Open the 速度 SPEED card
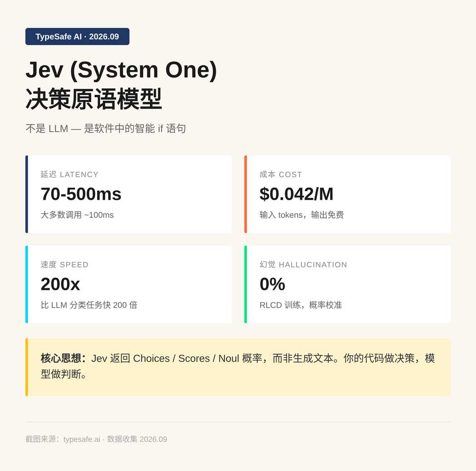The width and height of the screenshot is (476, 471). click(128, 284)
